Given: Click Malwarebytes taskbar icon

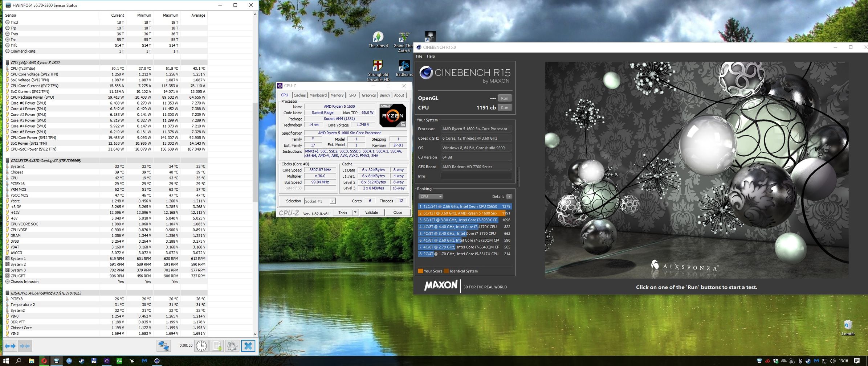Looking at the screenshot, I should [x=144, y=361].
